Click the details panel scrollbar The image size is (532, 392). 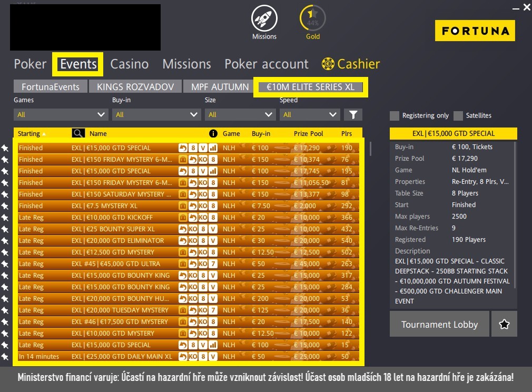[515, 215]
